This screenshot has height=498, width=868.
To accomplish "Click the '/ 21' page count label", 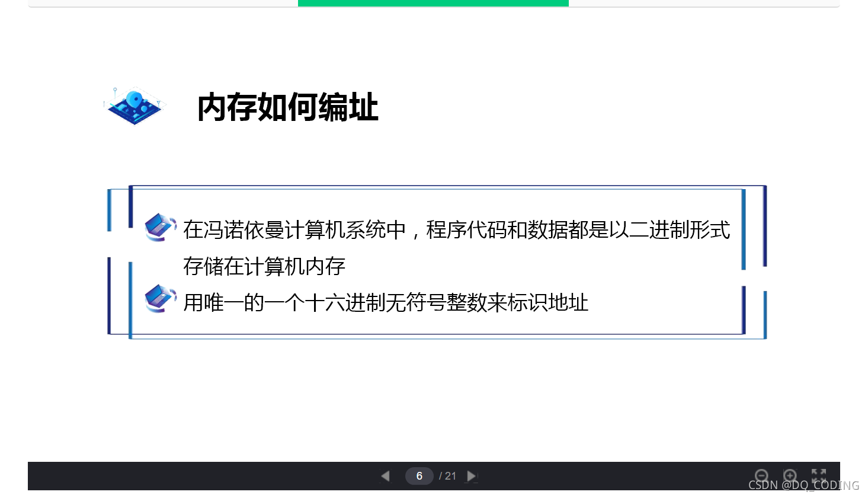I will point(448,475).
